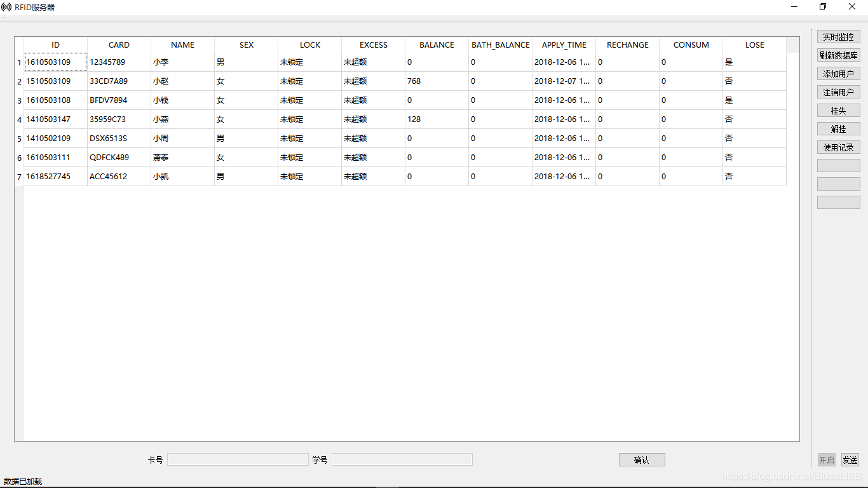
Task: Select card cell 33CD7A89
Action: (x=119, y=81)
